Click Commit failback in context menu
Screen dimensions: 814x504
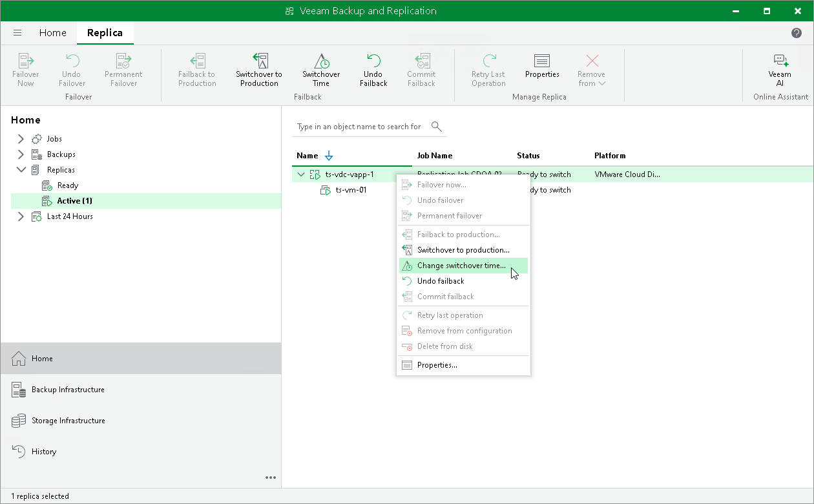click(x=463, y=297)
